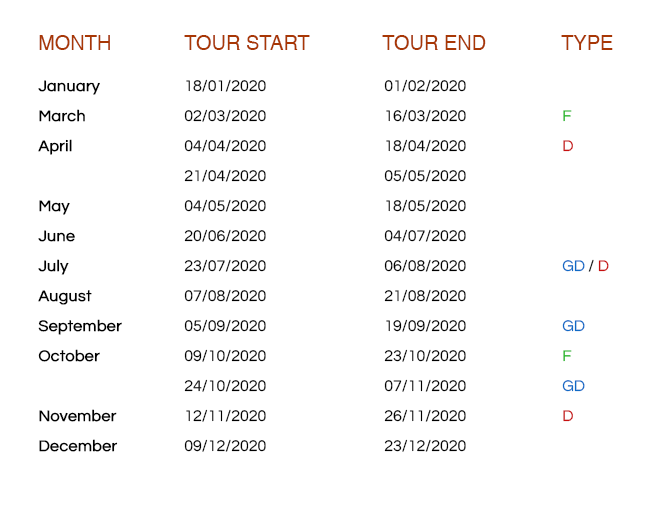Click the green F type in October row

(x=567, y=356)
